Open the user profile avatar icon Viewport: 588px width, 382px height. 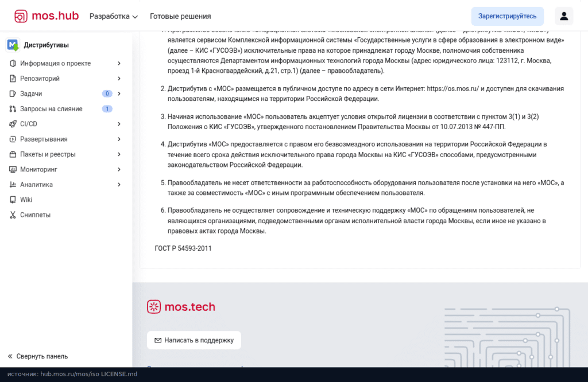pyautogui.click(x=564, y=16)
